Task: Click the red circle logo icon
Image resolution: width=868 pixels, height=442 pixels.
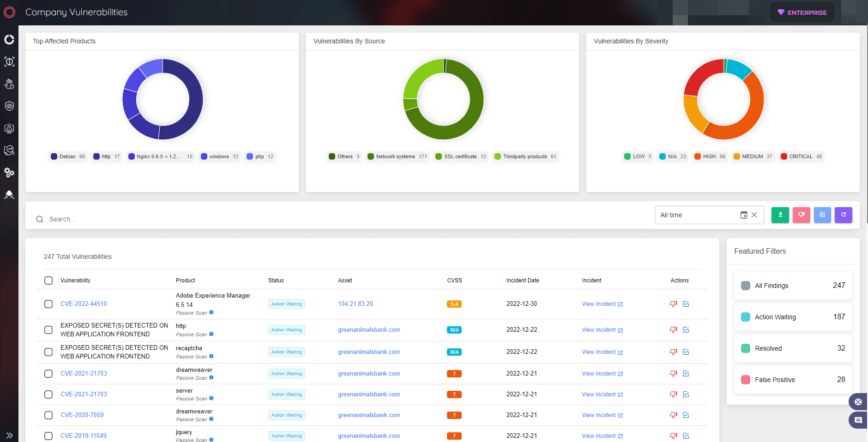Action: tap(9, 12)
